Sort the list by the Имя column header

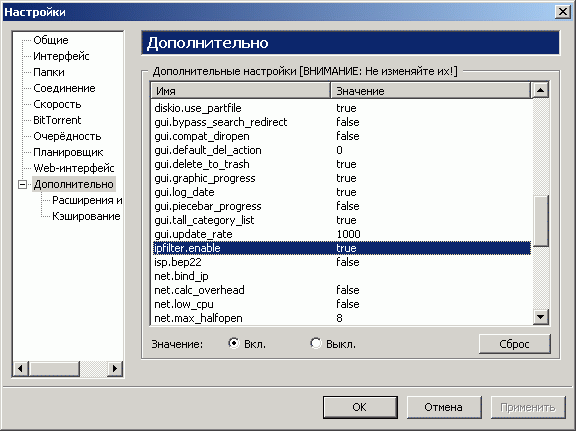click(240, 91)
